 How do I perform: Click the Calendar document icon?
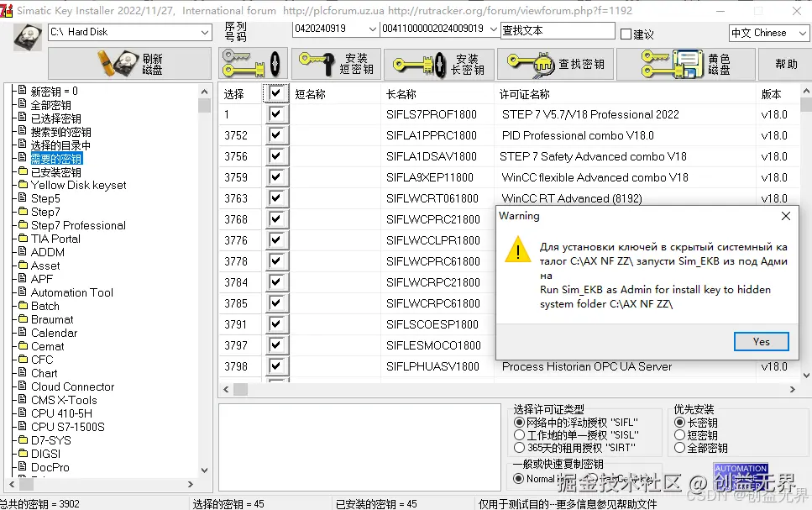click(23, 332)
